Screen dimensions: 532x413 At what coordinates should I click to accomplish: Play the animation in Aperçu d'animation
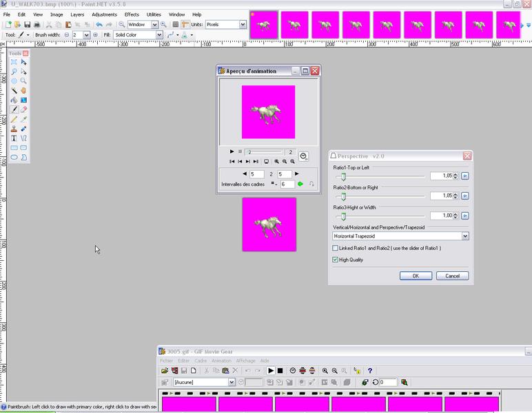[x=232, y=151]
